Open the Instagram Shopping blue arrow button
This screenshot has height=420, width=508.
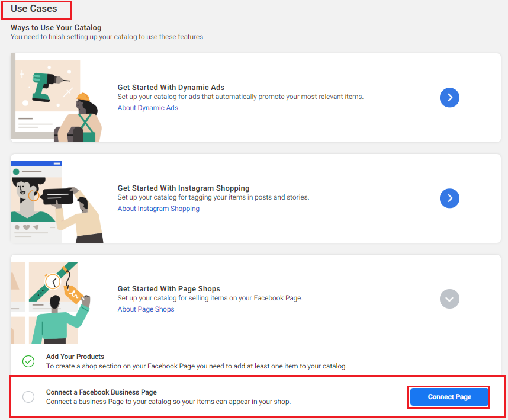pos(449,198)
